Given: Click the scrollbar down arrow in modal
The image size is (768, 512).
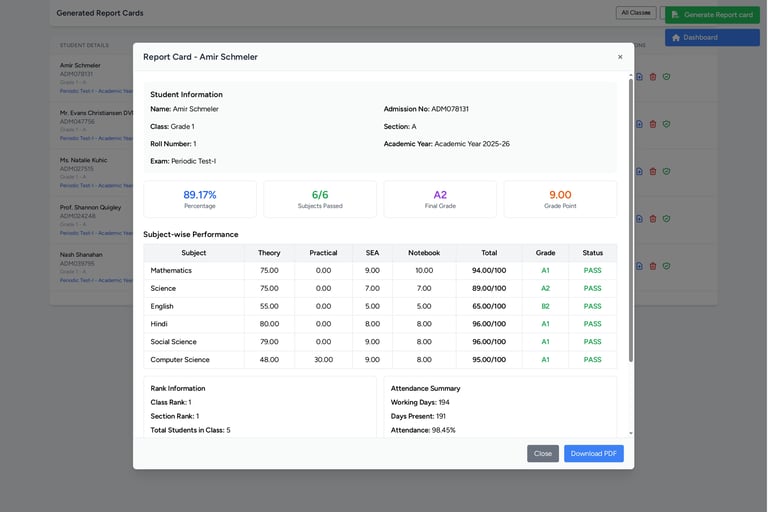Looking at the screenshot, I should [631, 433].
